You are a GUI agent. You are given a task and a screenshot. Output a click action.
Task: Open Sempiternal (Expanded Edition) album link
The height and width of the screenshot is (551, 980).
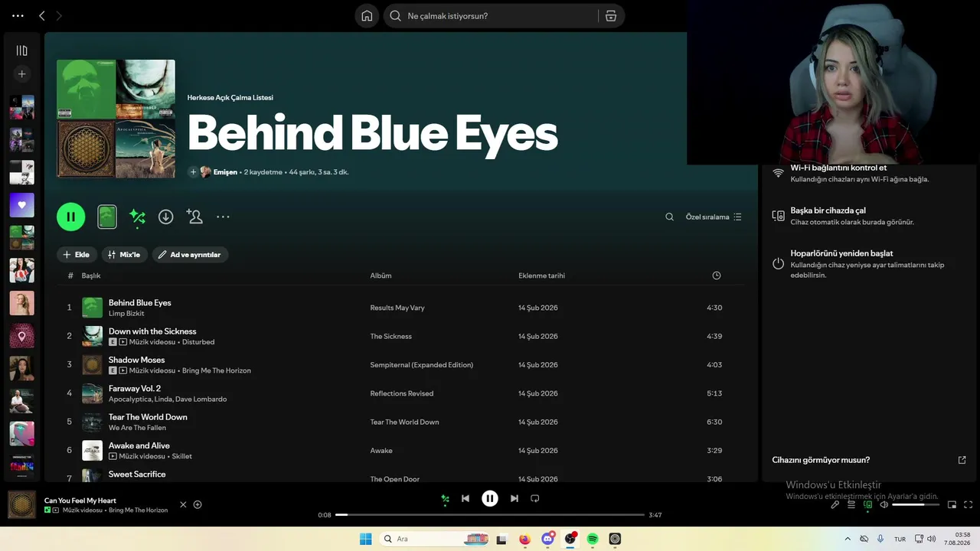422,365
